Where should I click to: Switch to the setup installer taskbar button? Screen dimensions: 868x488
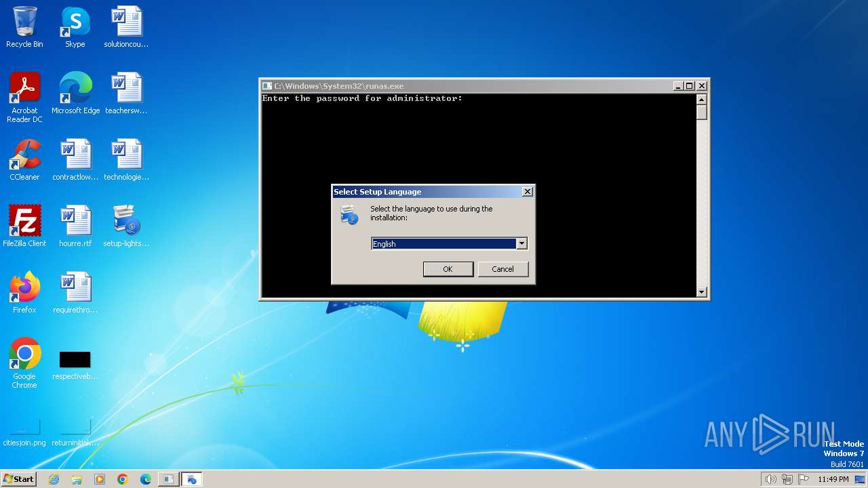point(191,479)
